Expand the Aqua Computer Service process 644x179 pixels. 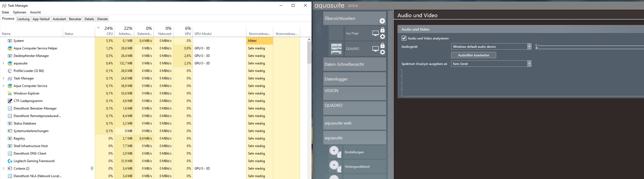3,86
